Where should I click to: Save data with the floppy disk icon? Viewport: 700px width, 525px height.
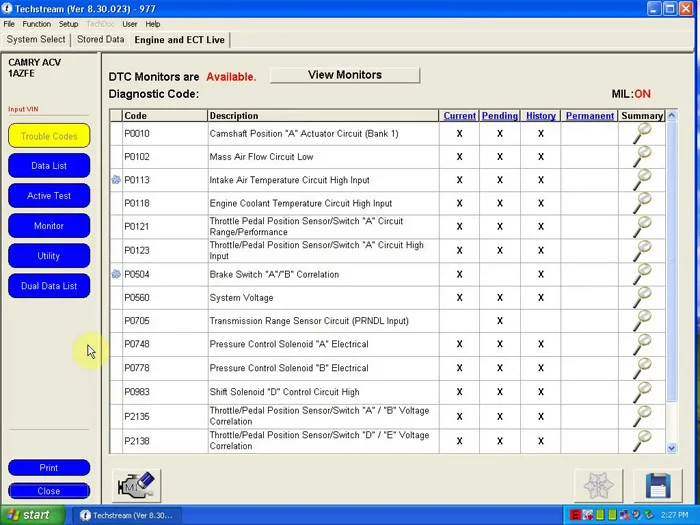click(x=658, y=486)
